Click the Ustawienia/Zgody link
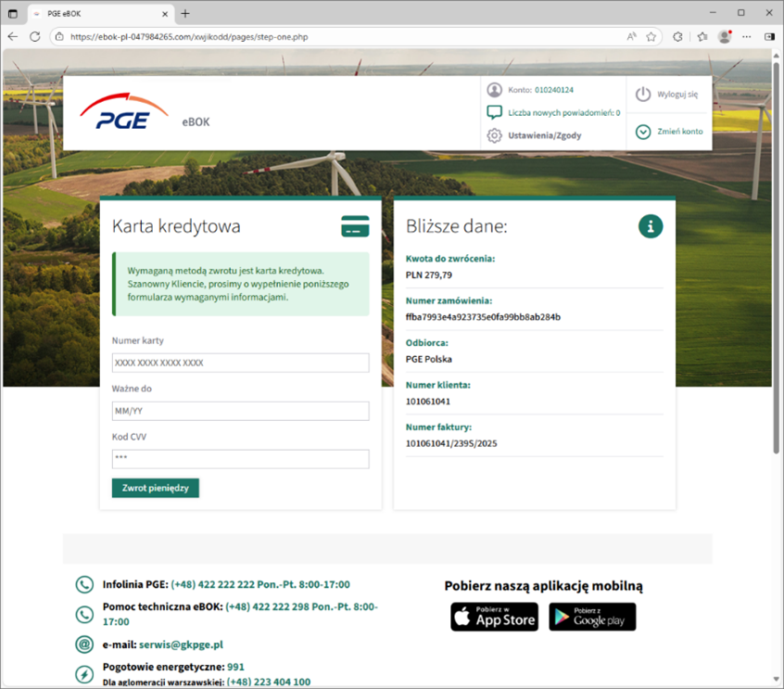Screen dimensions: 784x689 (545, 135)
